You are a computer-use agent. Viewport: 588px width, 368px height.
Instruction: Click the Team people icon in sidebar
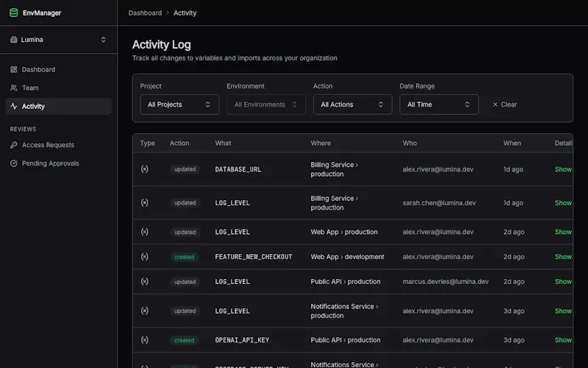tap(14, 88)
